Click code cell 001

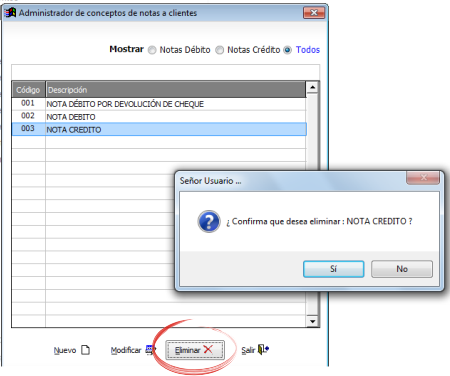point(28,103)
